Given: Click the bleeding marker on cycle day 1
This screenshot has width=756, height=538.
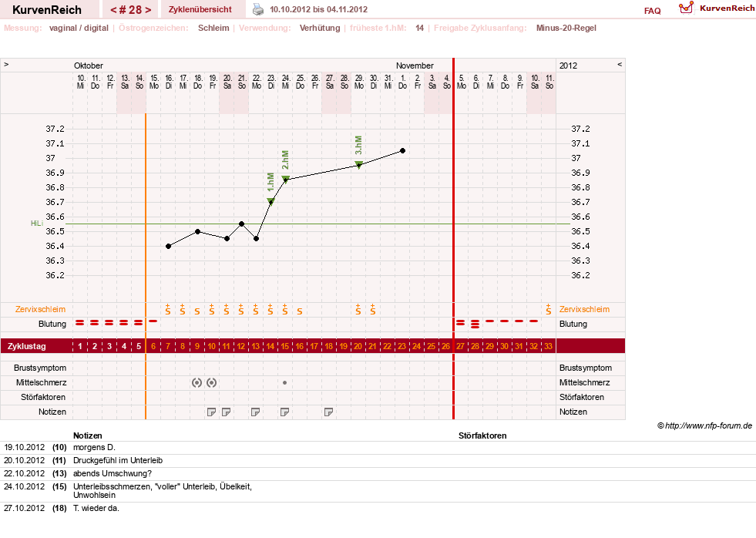Looking at the screenshot, I should click(x=80, y=322).
